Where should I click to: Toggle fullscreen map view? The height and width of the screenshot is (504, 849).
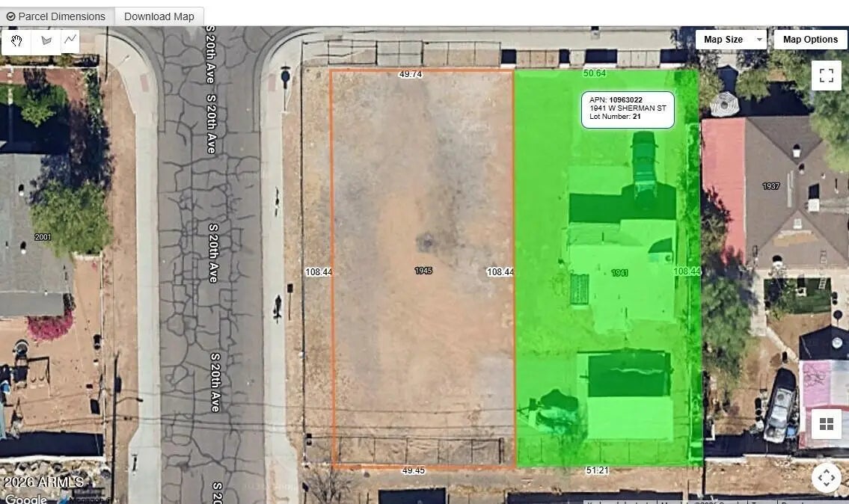coord(826,76)
